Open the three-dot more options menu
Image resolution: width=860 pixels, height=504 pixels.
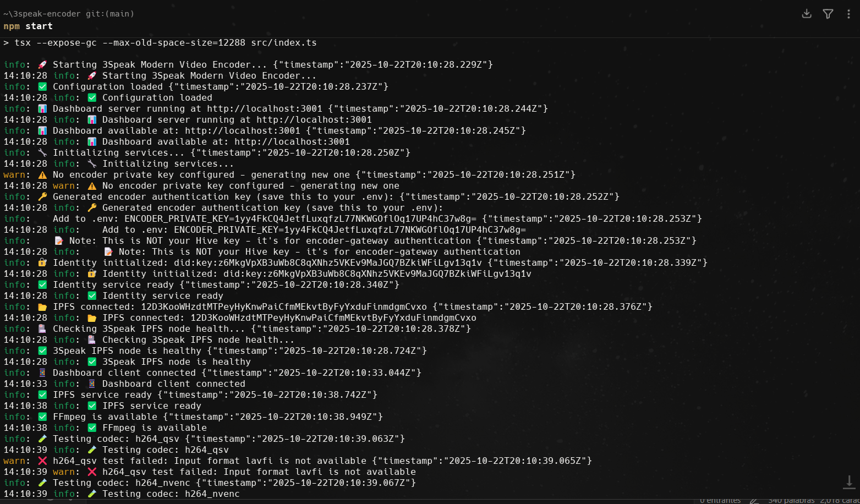click(x=848, y=14)
